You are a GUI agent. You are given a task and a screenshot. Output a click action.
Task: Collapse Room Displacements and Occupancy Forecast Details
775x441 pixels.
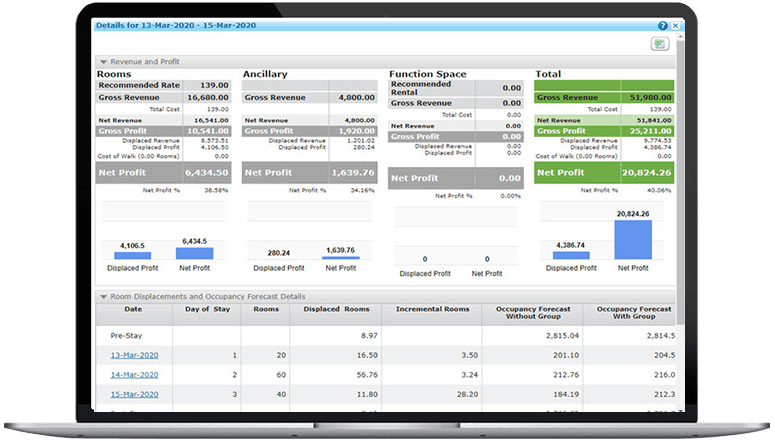click(103, 297)
